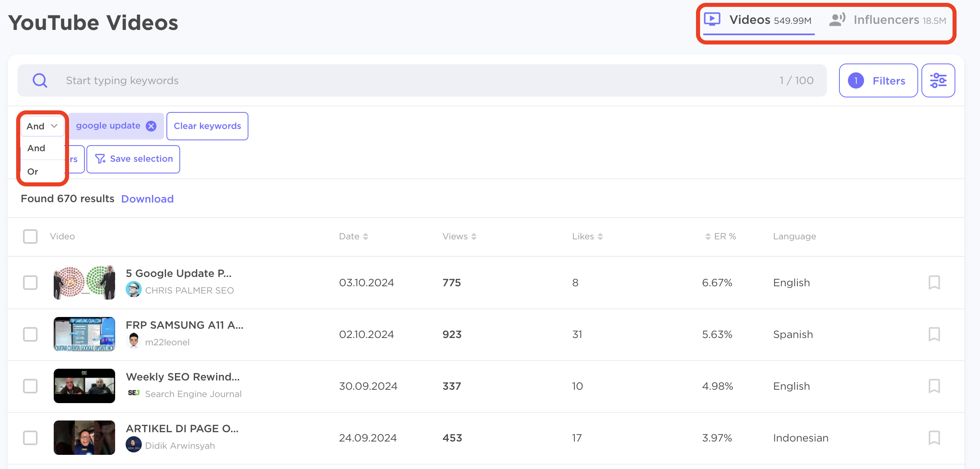This screenshot has height=469, width=980.
Task: Bookmark the '5 Google Update P...' video
Action: (x=934, y=282)
